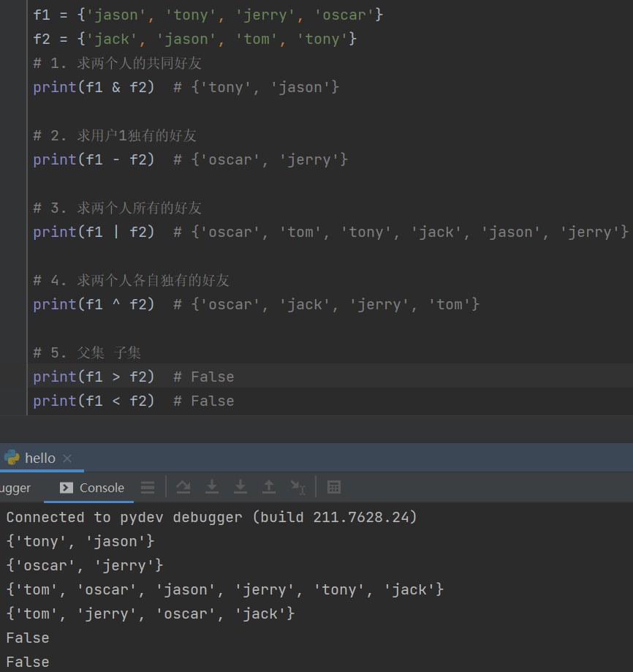Click comment '# 5. 父集 子集'
The image size is (633, 672).
87,353
